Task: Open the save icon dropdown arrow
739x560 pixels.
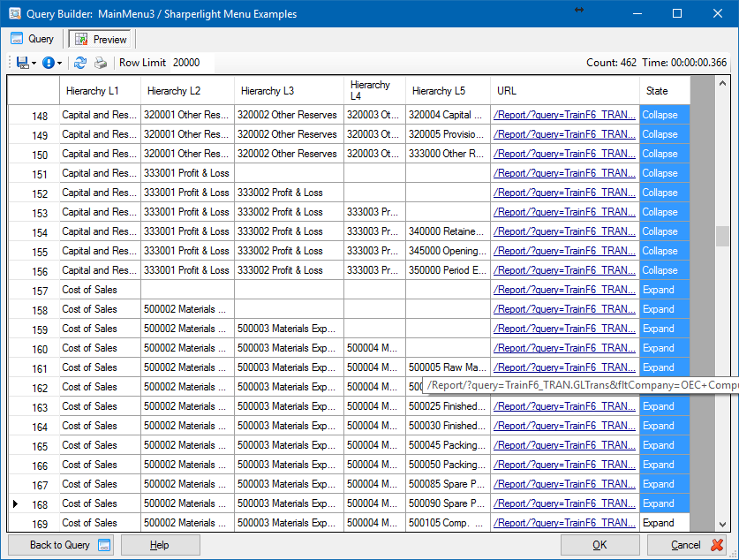Action: 34,64
